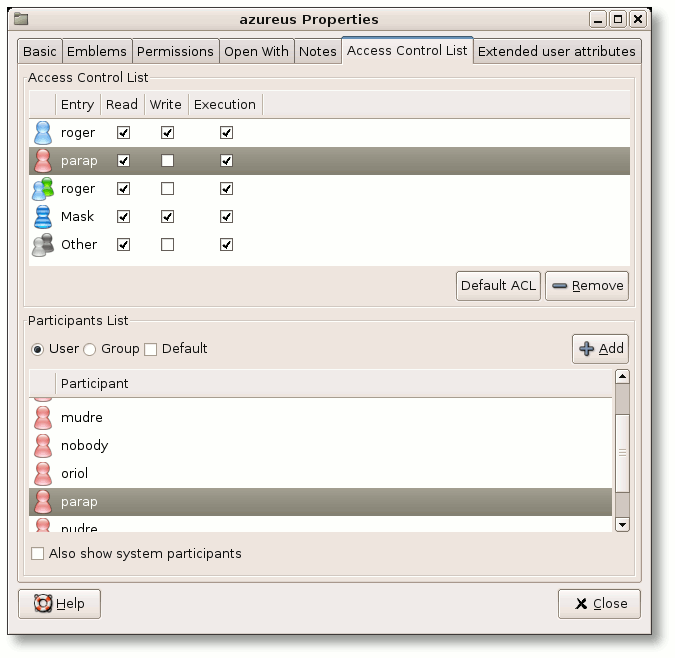Check the Default checkbox
Screen dimensions: 675x658
[x=151, y=349]
